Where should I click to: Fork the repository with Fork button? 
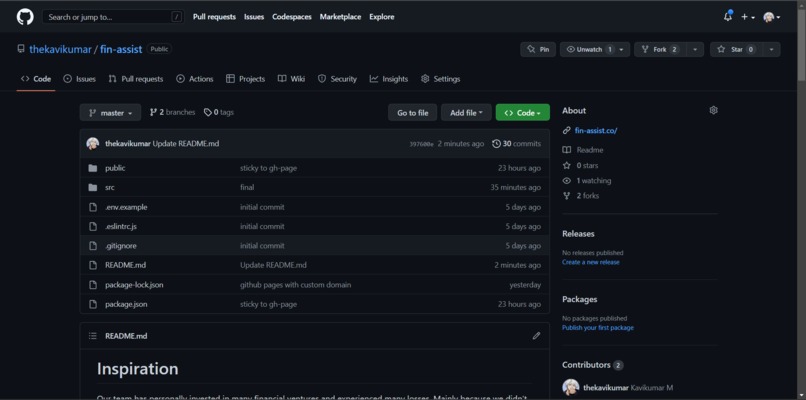660,49
